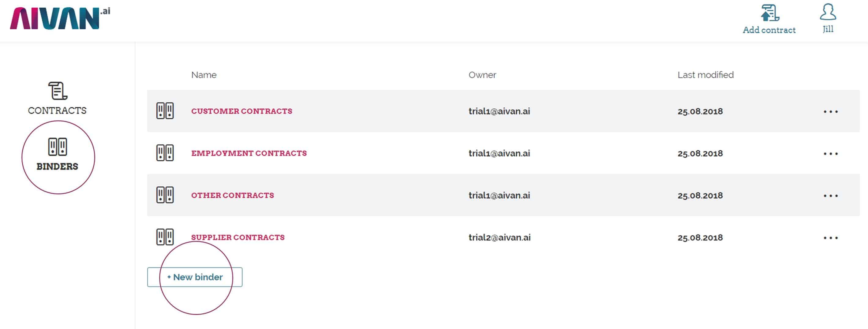Create a binder with New binder button
Screen dimensions: 868x329
tap(195, 277)
